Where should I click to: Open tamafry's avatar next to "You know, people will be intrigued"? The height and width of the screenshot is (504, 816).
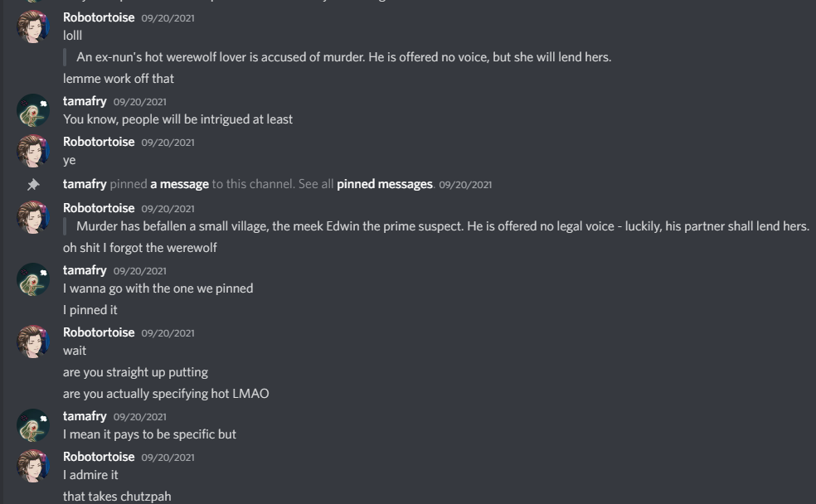(33, 109)
